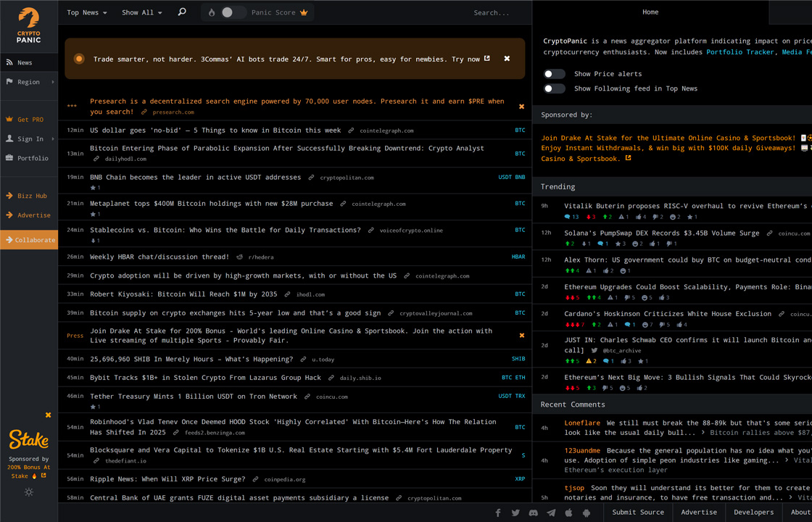Click star icon under Tether Treasury headline
Viewport: 812px width, 522px height.
95,407
